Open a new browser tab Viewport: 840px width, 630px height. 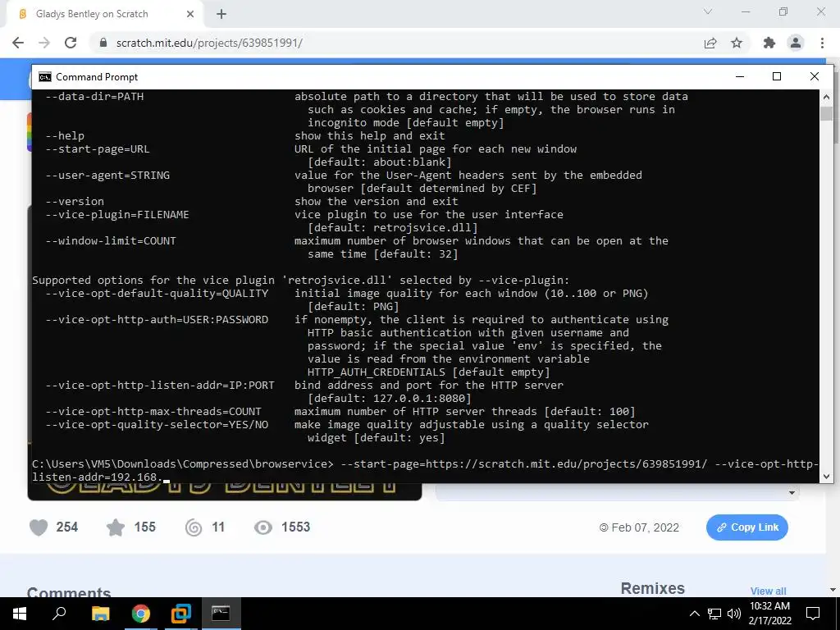tap(221, 14)
